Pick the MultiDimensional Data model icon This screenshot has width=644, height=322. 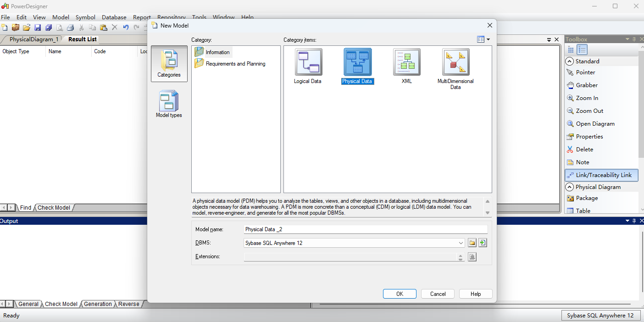[x=455, y=62]
